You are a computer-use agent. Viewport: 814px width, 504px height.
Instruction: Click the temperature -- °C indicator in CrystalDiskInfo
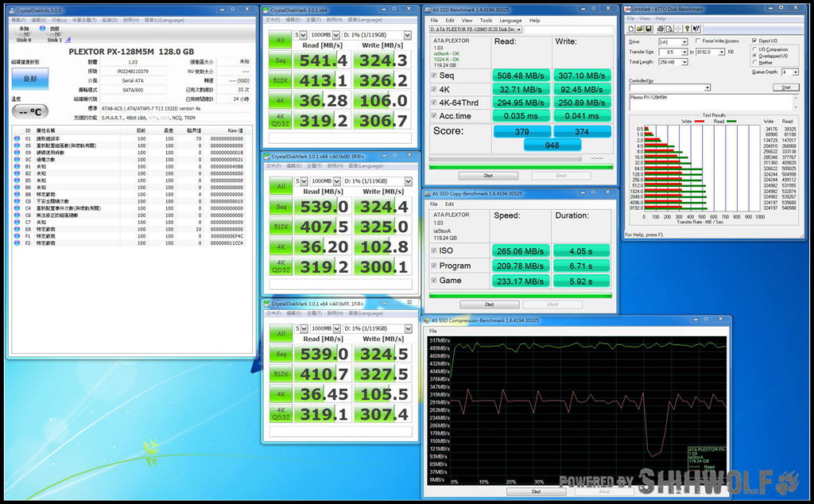[30, 111]
